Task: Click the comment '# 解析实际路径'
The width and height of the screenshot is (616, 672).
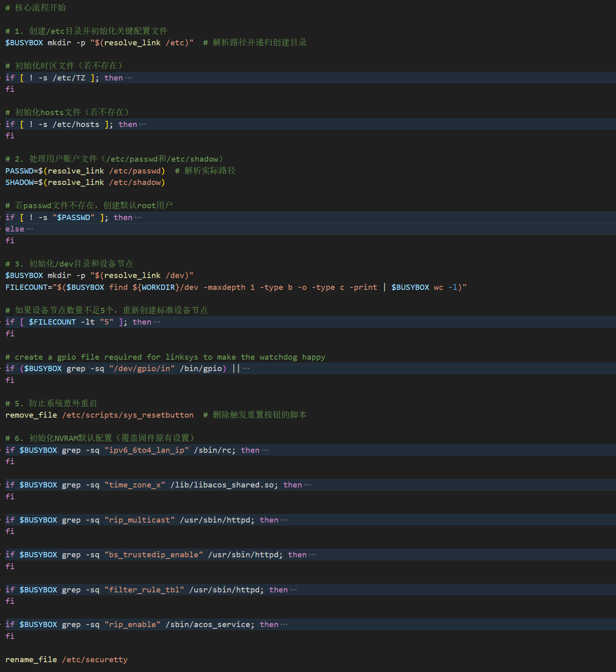Action: tap(205, 171)
